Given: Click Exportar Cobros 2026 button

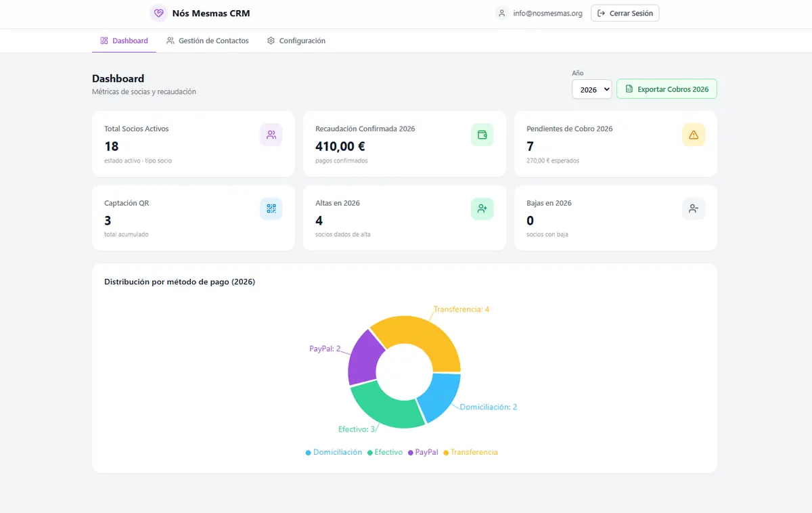Looking at the screenshot, I should [x=667, y=89].
